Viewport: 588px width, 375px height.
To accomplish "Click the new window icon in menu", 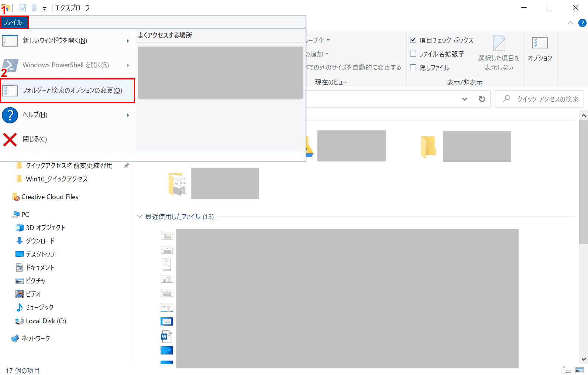I will (x=10, y=41).
